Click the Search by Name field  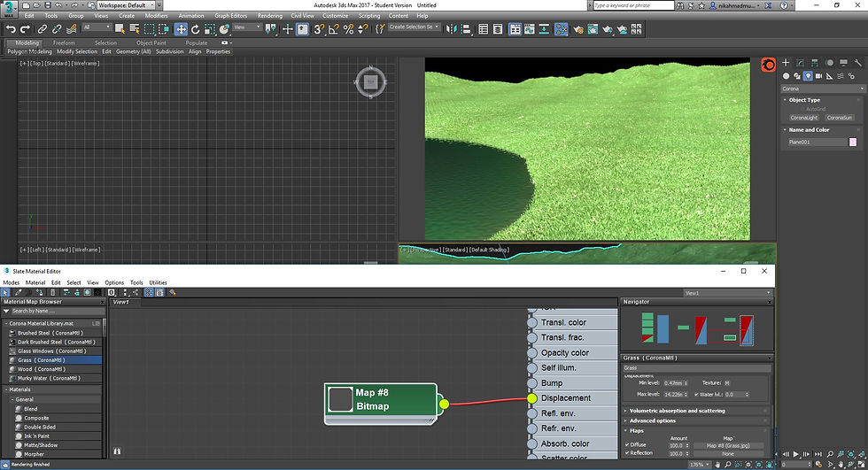(x=57, y=311)
